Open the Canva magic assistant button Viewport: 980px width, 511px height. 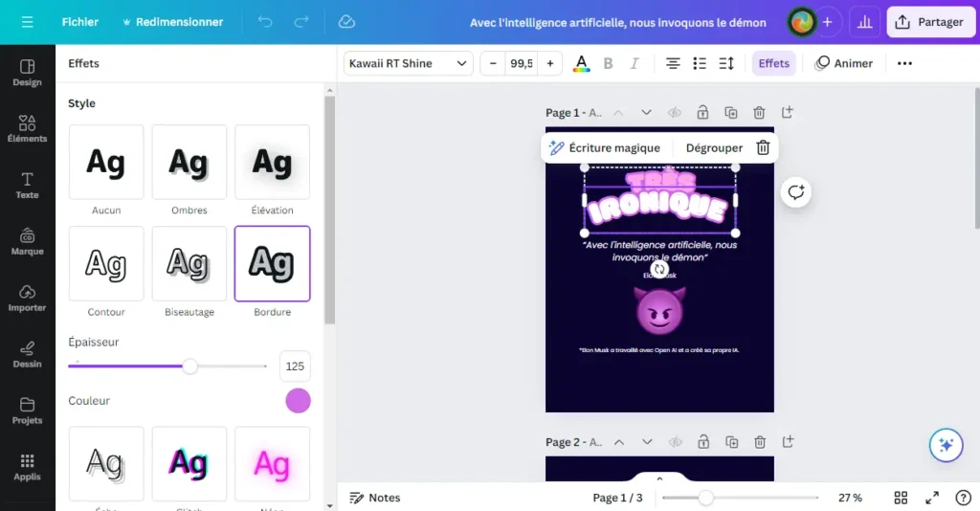[x=946, y=445]
